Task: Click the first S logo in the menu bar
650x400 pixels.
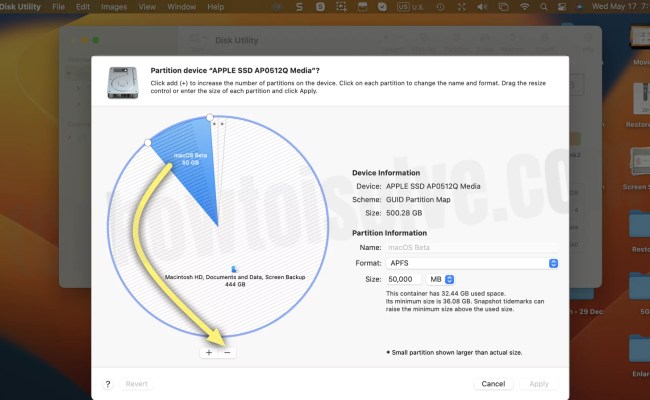Action: [299, 7]
